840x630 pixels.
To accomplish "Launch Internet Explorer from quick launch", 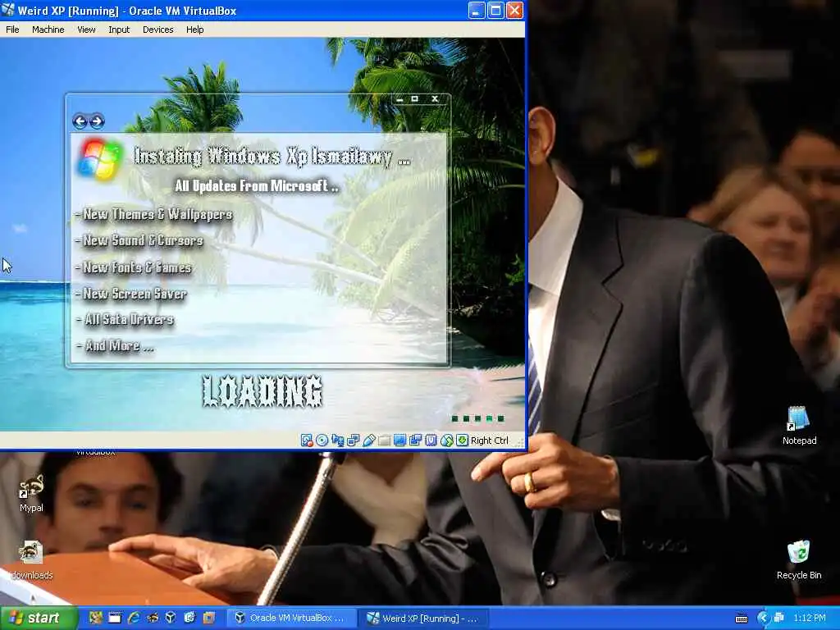I will (134, 618).
